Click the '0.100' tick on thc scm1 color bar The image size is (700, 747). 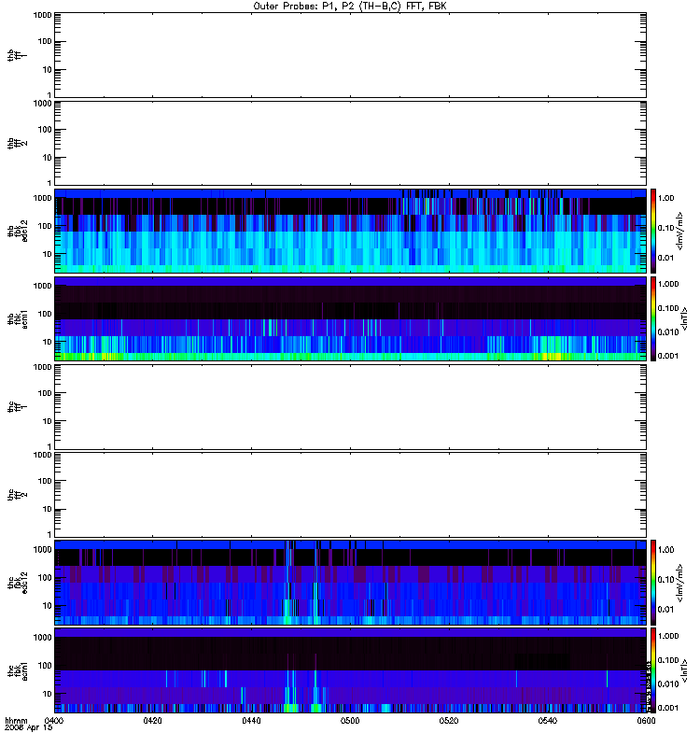click(668, 660)
